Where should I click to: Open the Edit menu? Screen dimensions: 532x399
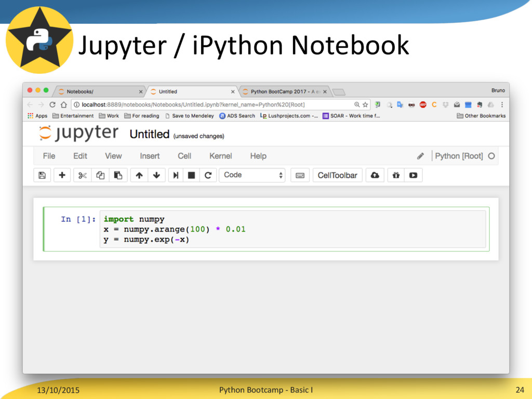tap(80, 156)
